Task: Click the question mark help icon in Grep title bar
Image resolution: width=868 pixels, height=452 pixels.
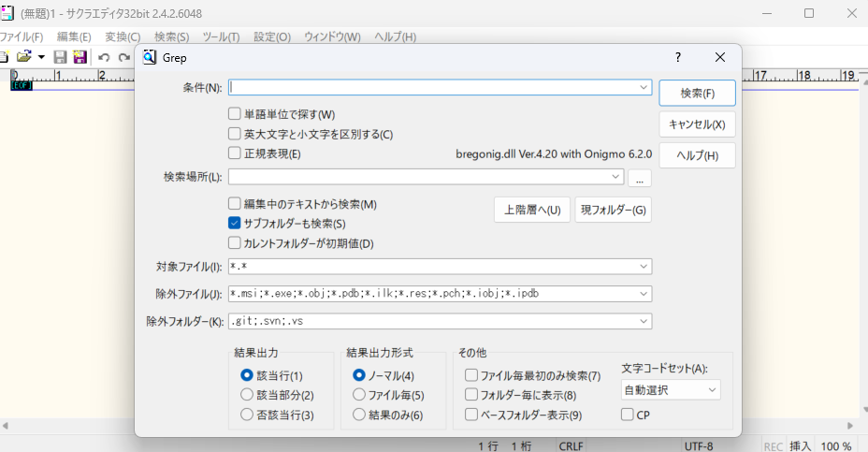Action: point(678,57)
